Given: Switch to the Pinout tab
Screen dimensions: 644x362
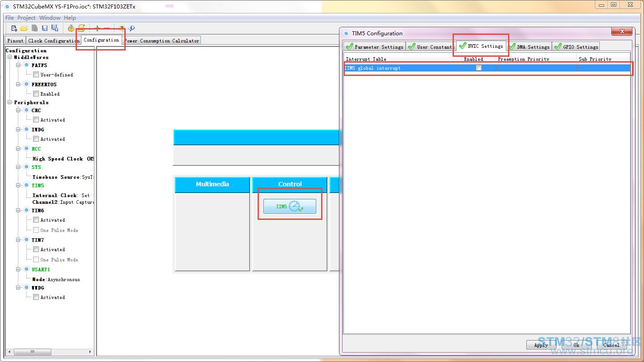Looking at the screenshot, I should click(x=15, y=41).
